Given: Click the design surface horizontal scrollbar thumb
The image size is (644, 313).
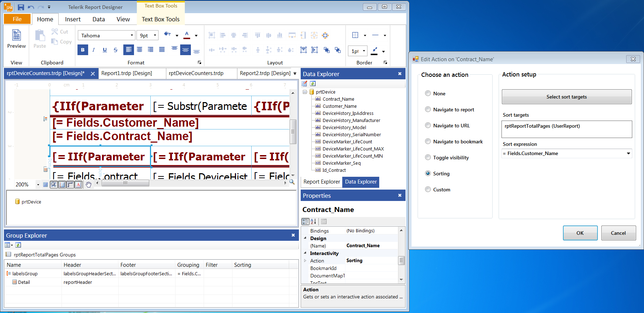Looking at the screenshot, I should point(125,183).
